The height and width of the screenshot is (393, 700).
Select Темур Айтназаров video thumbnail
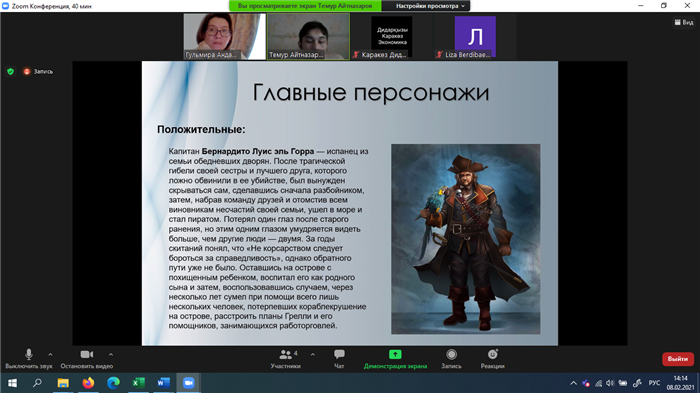click(x=308, y=36)
